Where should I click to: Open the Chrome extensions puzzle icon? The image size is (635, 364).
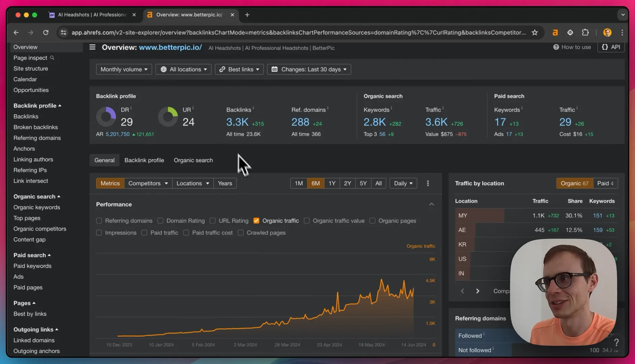click(x=585, y=32)
